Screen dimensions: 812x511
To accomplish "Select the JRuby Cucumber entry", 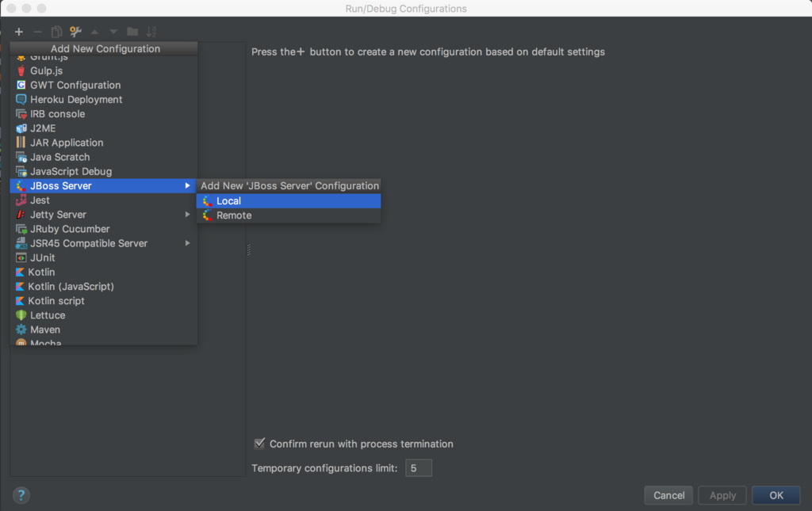I will click(x=104, y=229).
